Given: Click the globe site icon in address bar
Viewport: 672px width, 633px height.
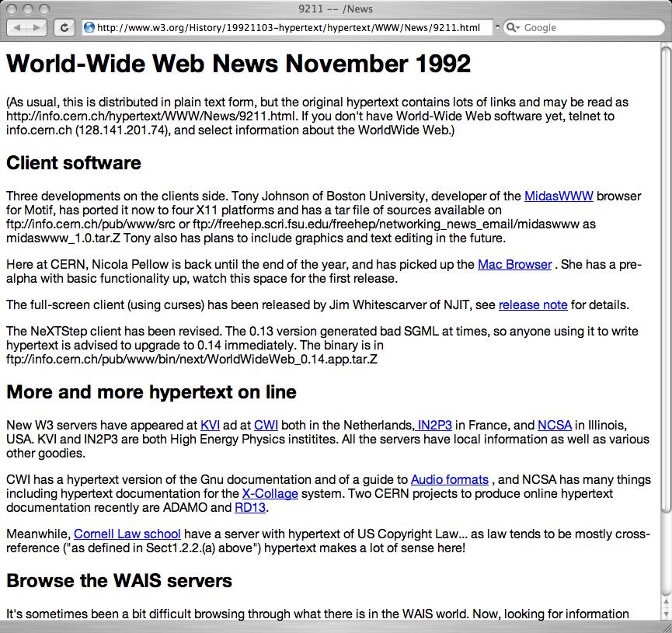Looking at the screenshot, I should pos(89,28).
